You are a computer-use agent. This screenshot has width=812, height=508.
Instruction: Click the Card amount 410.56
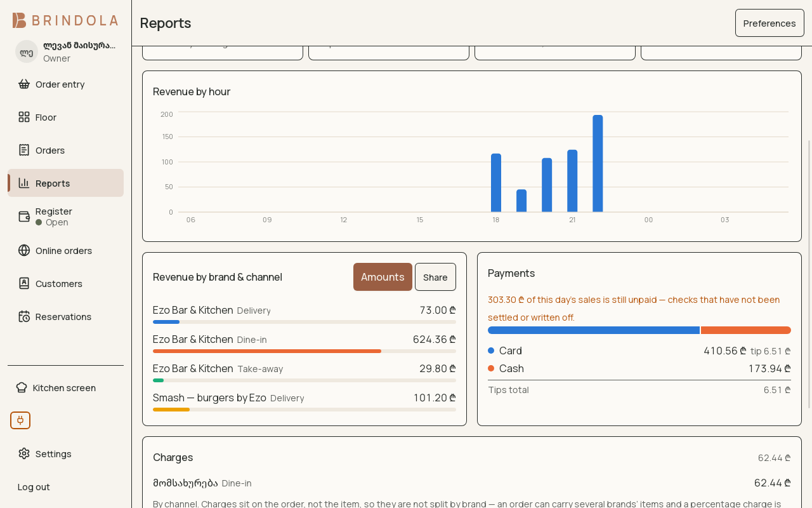pyautogui.click(x=725, y=351)
